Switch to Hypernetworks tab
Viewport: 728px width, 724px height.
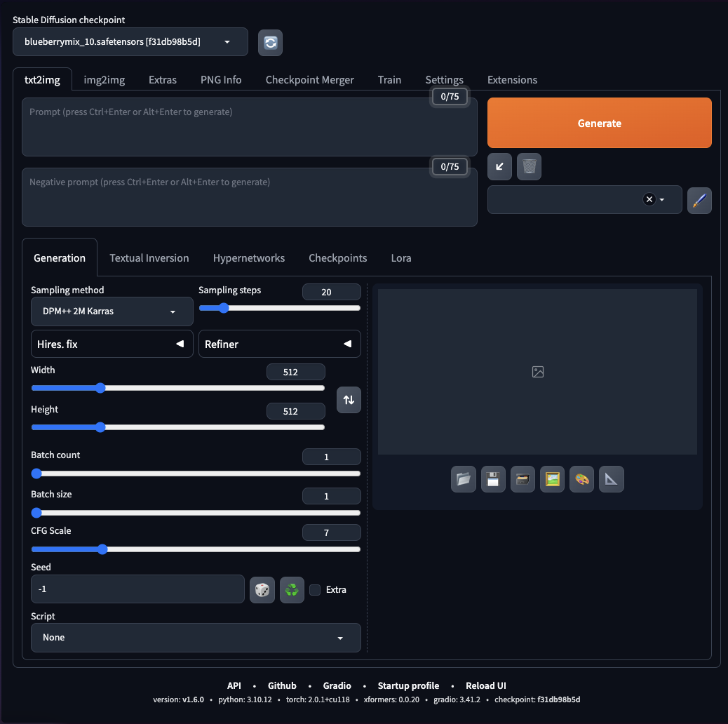click(249, 258)
